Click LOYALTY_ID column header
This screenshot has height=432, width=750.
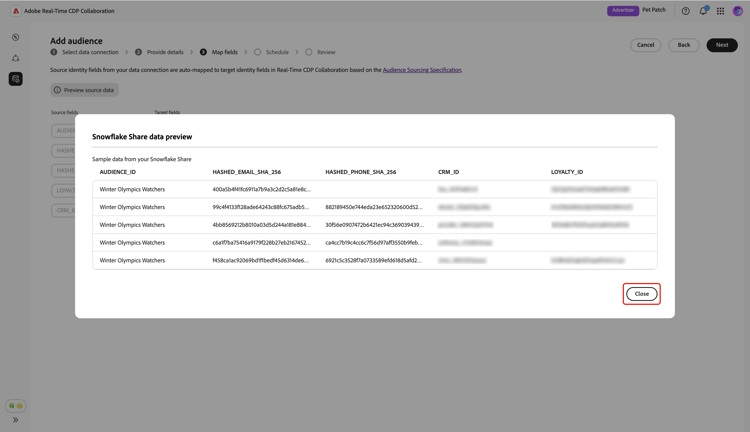click(x=567, y=172)
